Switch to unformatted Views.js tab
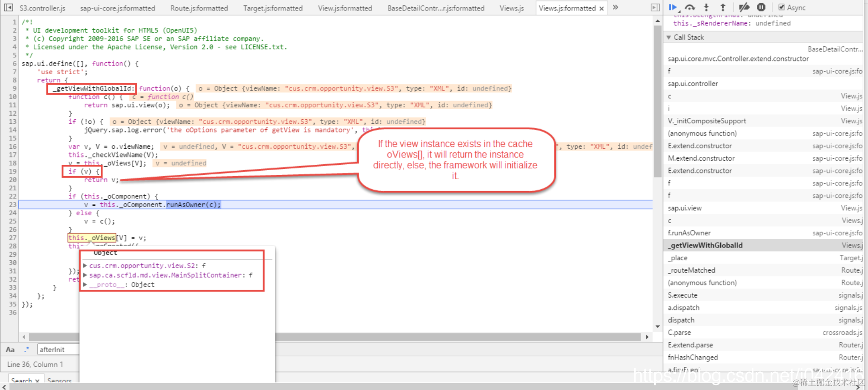Image resolution: width=868 pixels, height=390 pixels. click(x=512, y=8)
